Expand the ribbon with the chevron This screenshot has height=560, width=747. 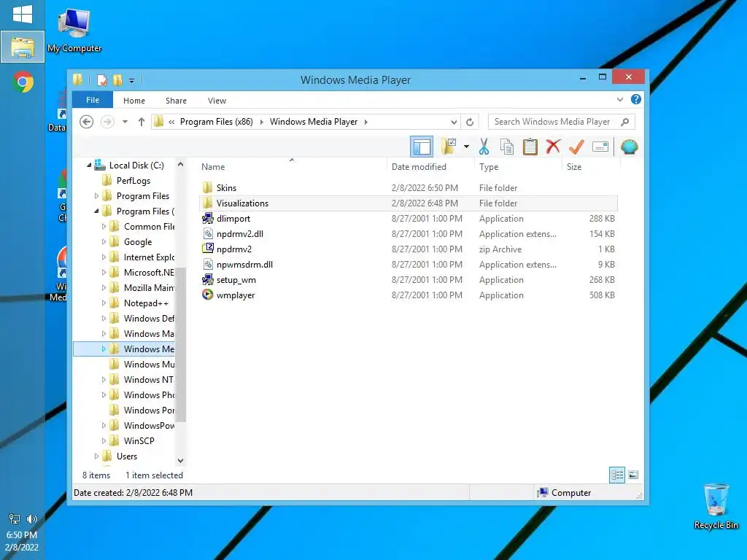click(x=620, y=99)
